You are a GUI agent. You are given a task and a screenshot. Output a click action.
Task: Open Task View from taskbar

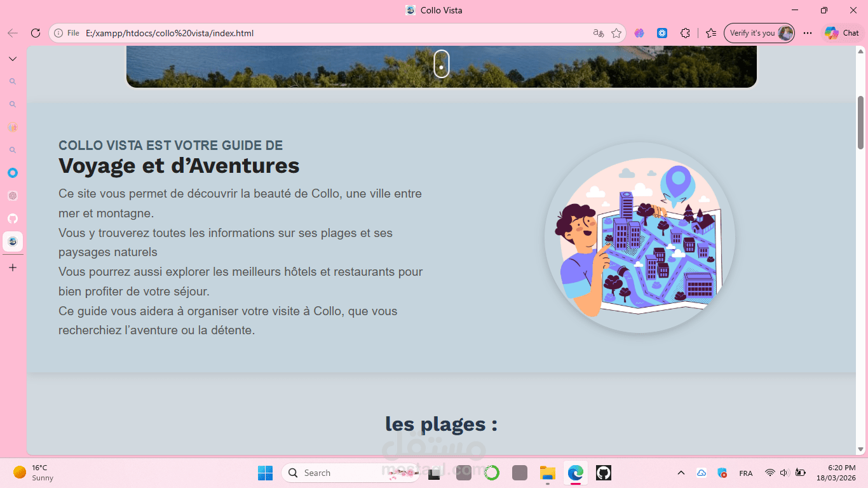pos(434,473)
